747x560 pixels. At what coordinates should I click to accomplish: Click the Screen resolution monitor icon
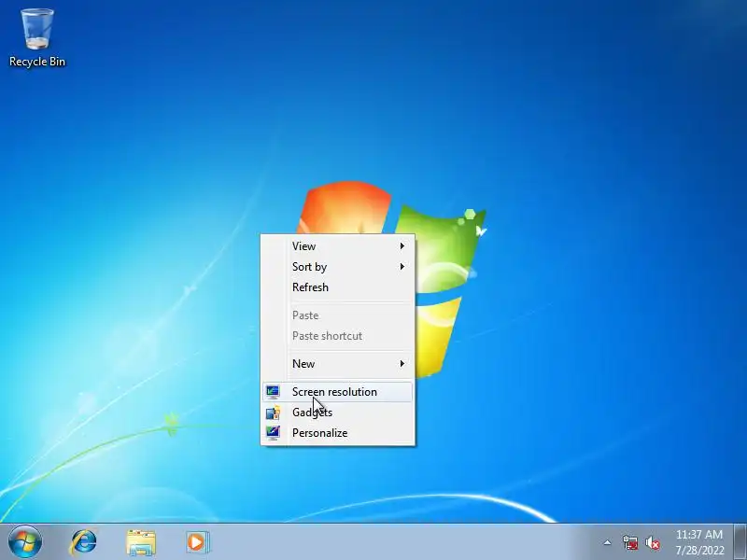click(273, 392)
